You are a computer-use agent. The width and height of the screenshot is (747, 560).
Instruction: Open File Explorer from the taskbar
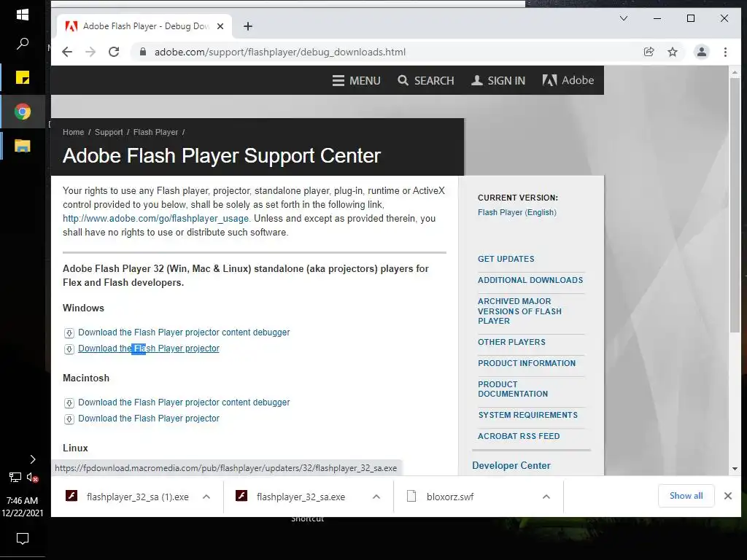coord(23,146)
